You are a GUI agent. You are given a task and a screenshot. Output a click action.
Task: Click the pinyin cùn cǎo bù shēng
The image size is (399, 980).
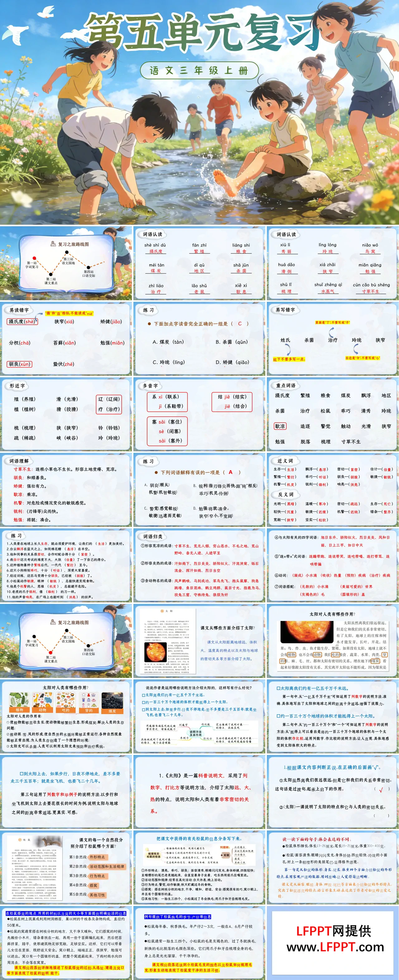click(x=371, y=285)
